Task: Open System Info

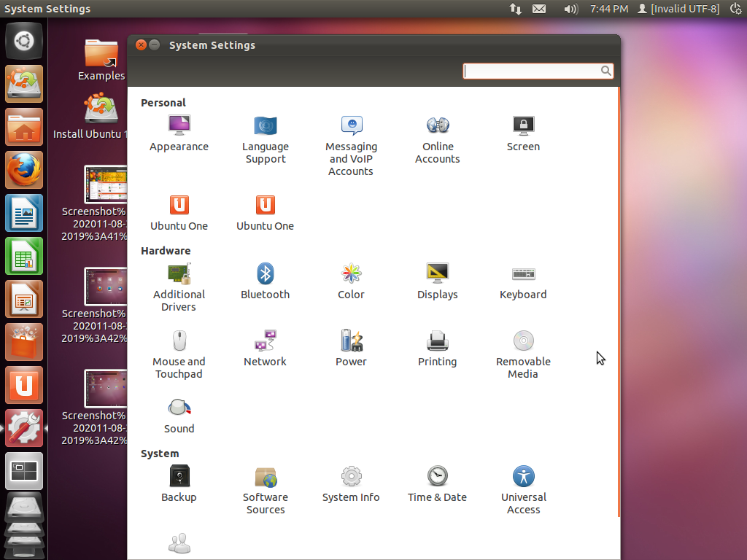Action: (x=351, y=484)
